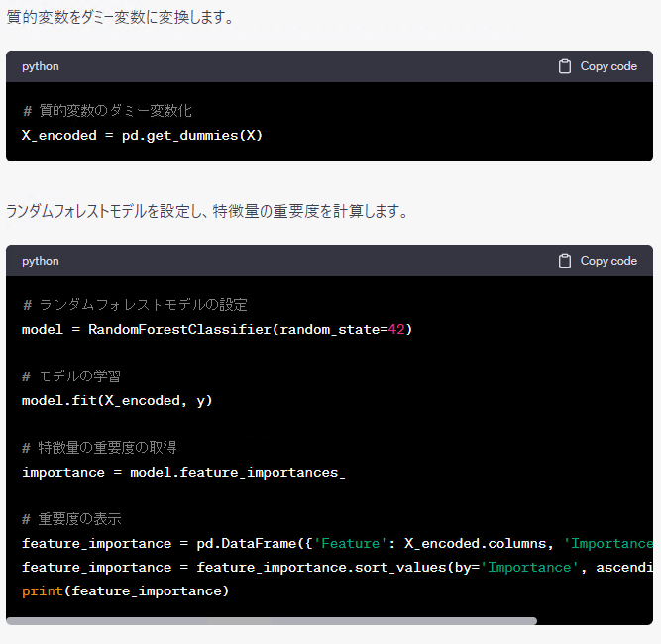Click the "python" label on the second code block
The image size is (661, 644).
41,261
